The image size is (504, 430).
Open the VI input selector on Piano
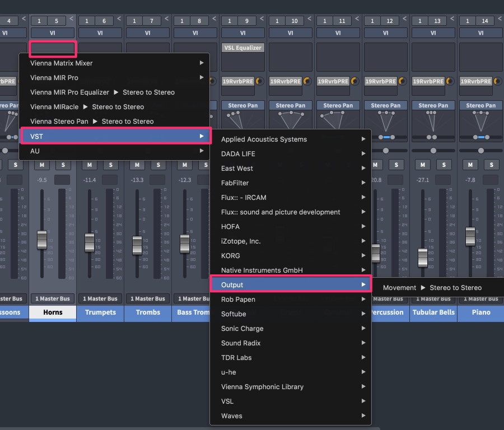click(x=480, y=33)
